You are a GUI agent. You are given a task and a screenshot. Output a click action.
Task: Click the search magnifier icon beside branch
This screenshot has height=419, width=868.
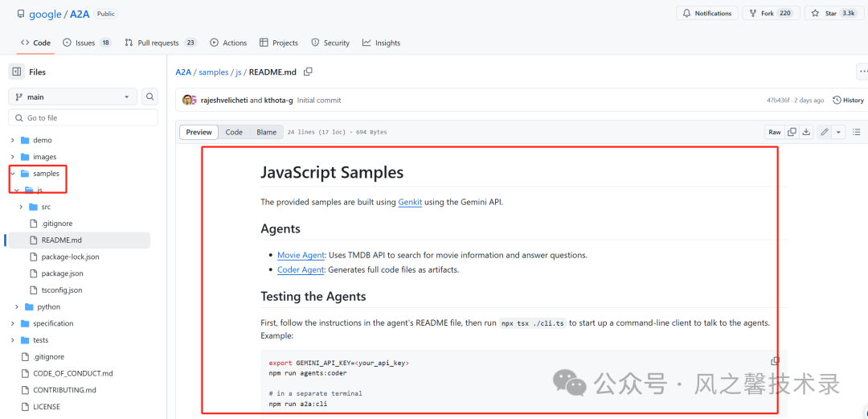pyautogui.click(x=149, y=97)
